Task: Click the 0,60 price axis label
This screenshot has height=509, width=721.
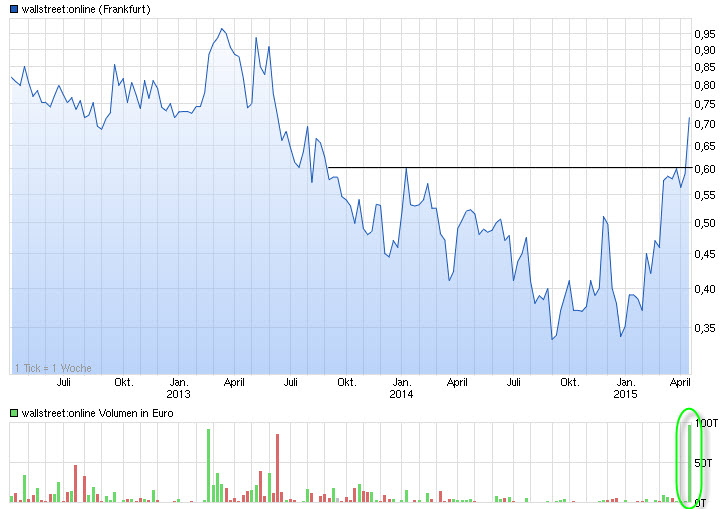Action: 704,169
